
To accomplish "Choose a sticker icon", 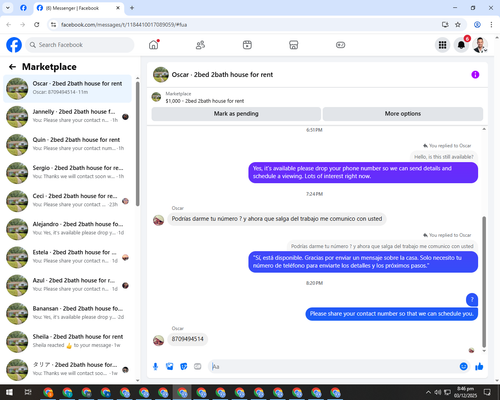I will tap(184, 367).
